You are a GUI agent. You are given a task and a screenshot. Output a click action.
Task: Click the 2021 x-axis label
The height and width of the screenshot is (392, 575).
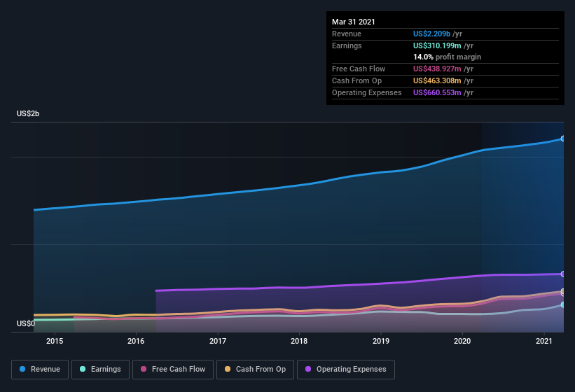click(x=543, y=341)
